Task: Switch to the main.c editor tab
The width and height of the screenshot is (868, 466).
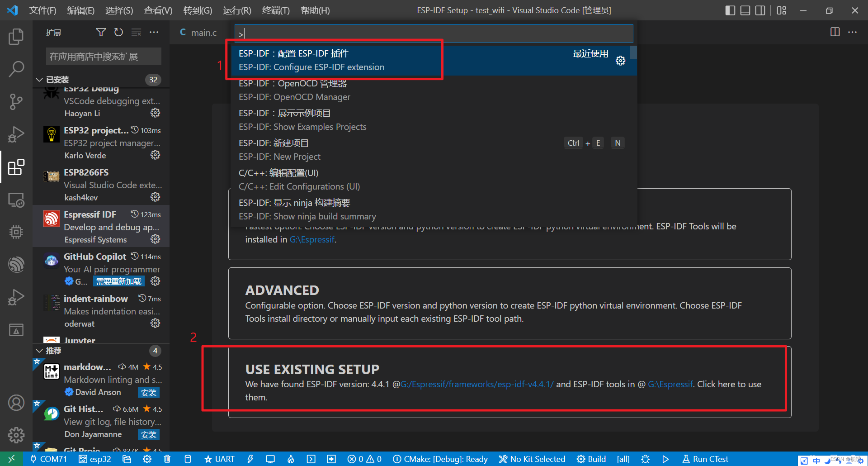Action: pyautogui.click(x=199, y=32)
